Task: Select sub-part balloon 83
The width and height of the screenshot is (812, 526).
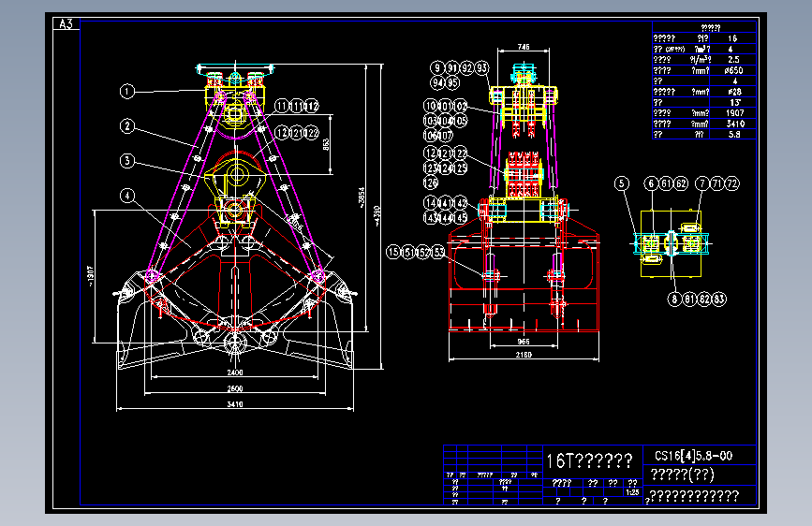Action: point(719,300)
